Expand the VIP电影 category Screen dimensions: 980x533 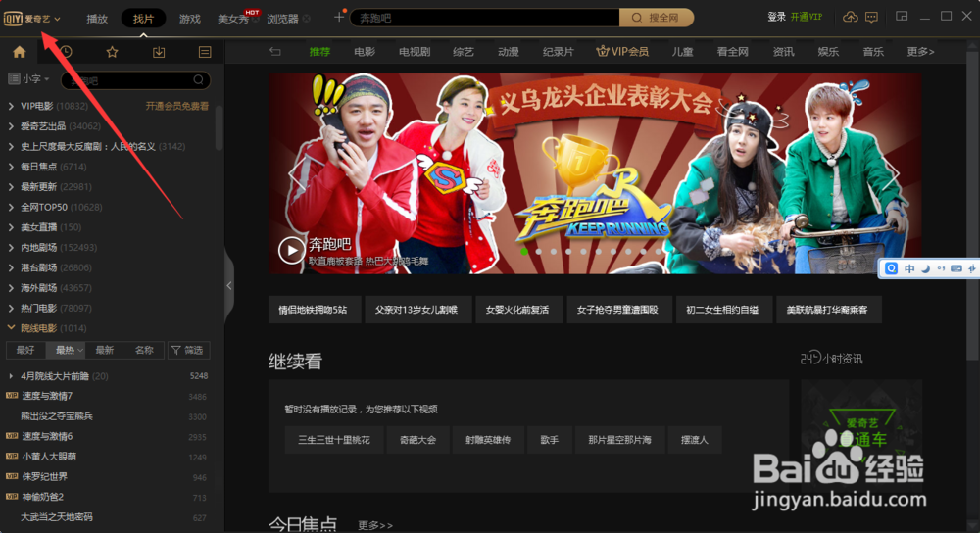coord(11,106)
